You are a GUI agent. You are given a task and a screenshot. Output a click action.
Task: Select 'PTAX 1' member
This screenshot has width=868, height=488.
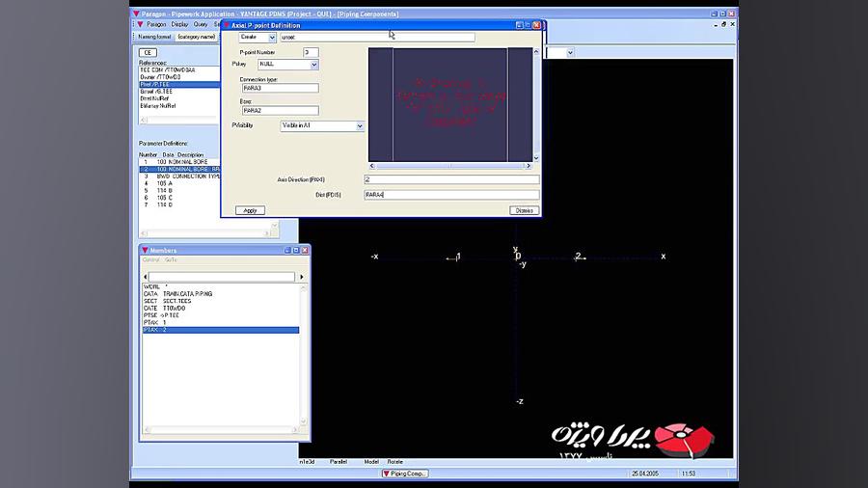coord(221,322)
